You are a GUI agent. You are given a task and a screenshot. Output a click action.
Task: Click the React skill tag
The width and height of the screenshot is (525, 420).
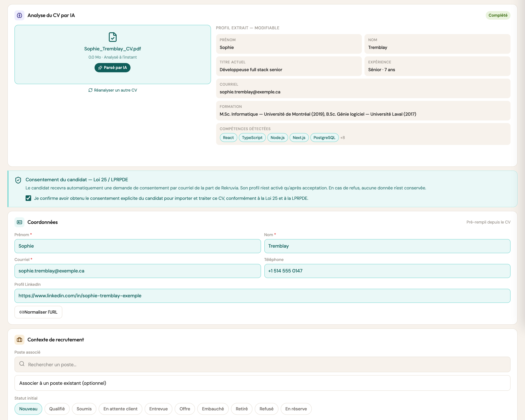(x=228, y=138)
